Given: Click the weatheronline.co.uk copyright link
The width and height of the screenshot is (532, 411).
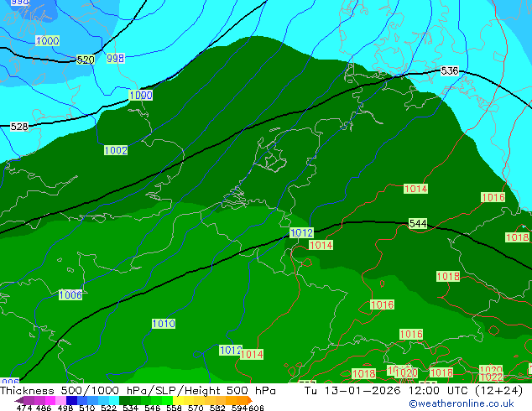Looking at the screenshot, I should pyautogui.click(x=462, y=403).
